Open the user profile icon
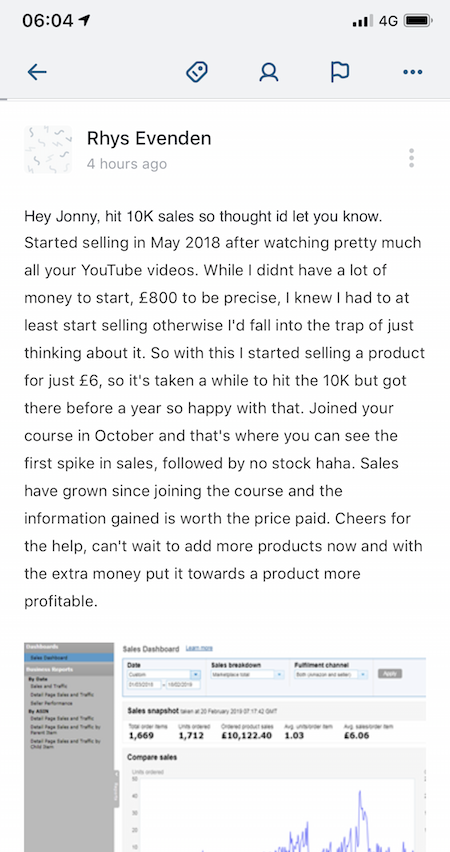This screenshot has width=450, height=852. [x=268, y=72]
